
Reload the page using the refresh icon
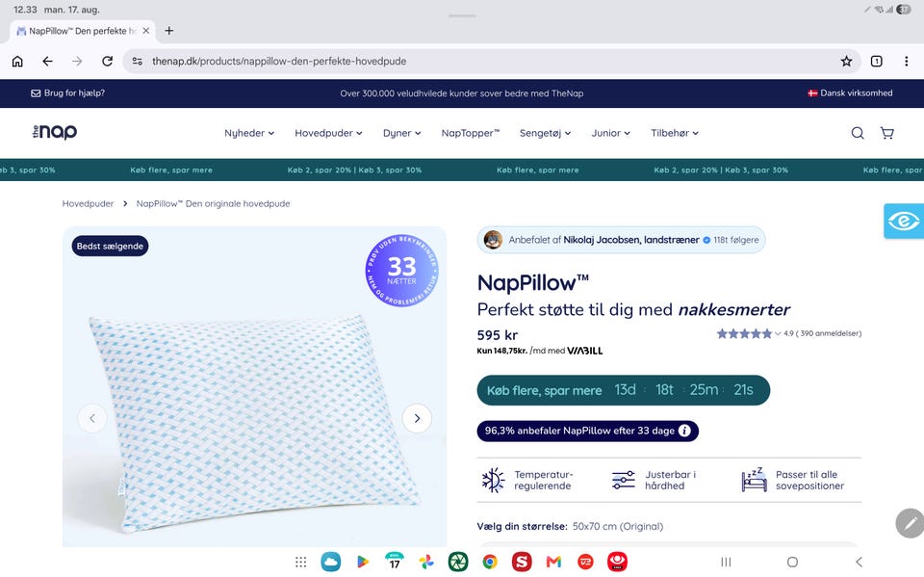pos(107,62)
